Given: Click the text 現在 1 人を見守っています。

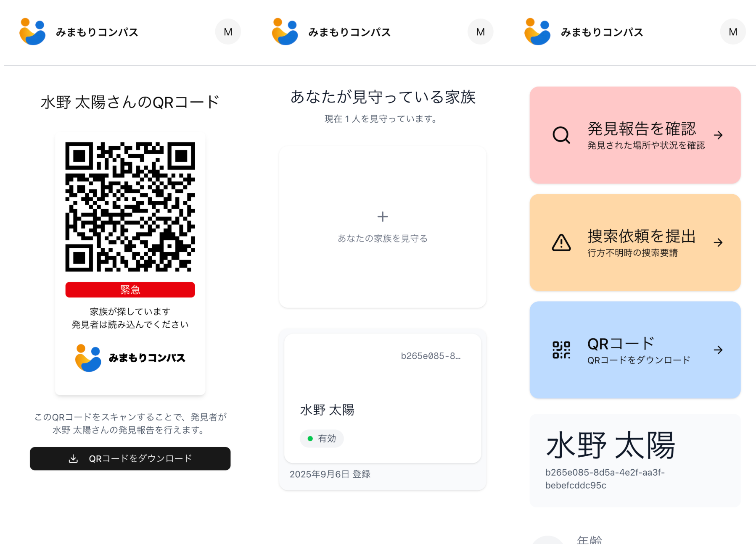Looking at the screenshot, I should pos(383,119).
